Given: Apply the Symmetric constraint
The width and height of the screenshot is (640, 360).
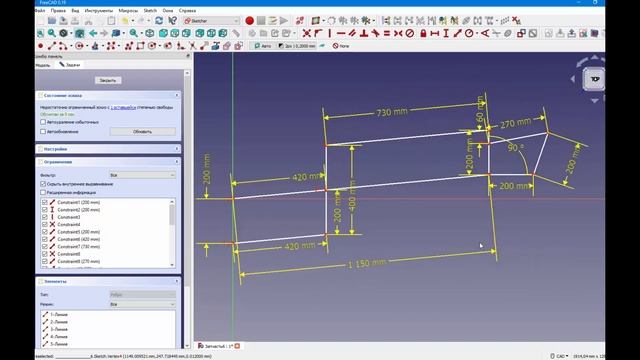Looking at the screenshot, I should pyautogui.click(x=398, y=33).
